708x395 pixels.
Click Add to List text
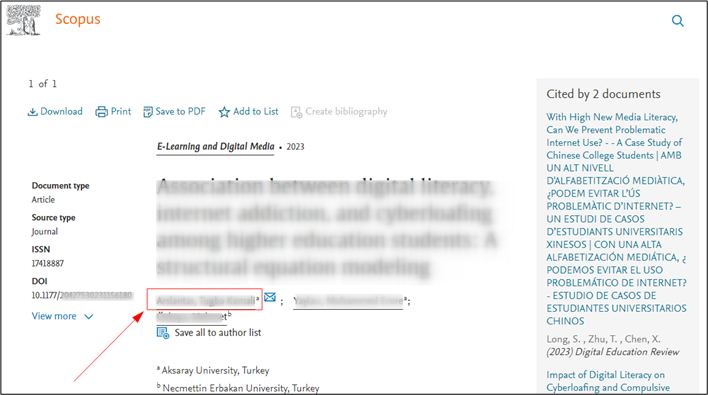[x=256, y=112]
